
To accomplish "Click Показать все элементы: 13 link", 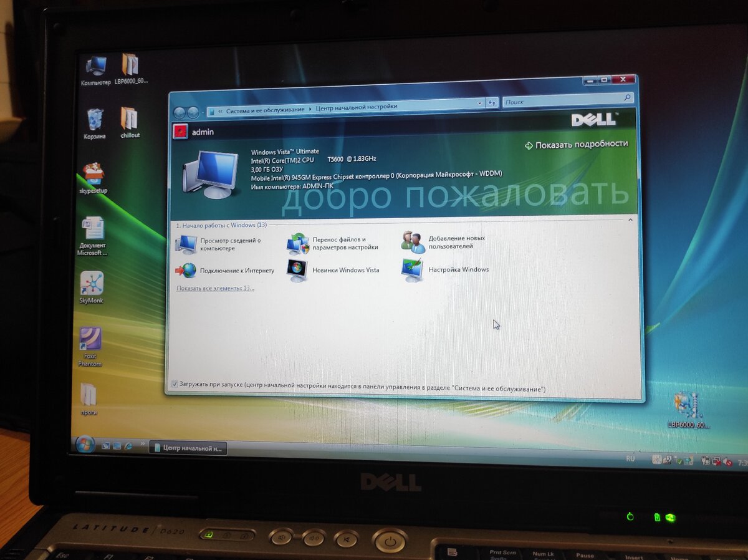I will coord(215,288).
